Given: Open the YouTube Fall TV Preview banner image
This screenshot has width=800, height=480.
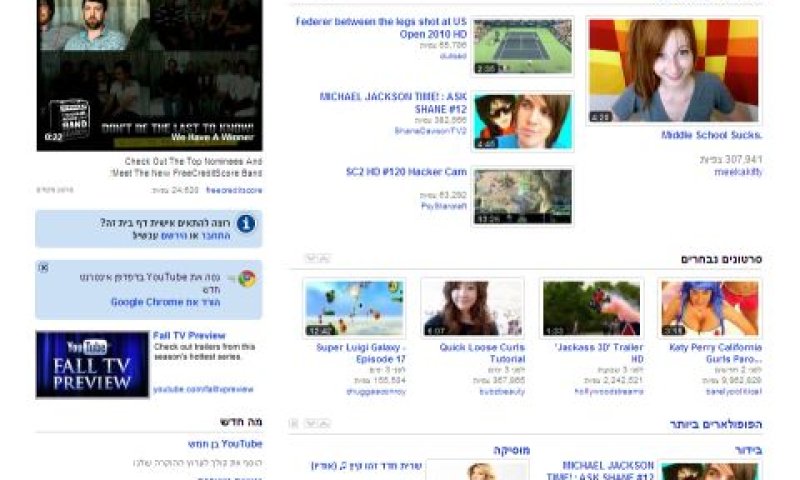Looking at the screenshot, I should click(x=92, y=364).
